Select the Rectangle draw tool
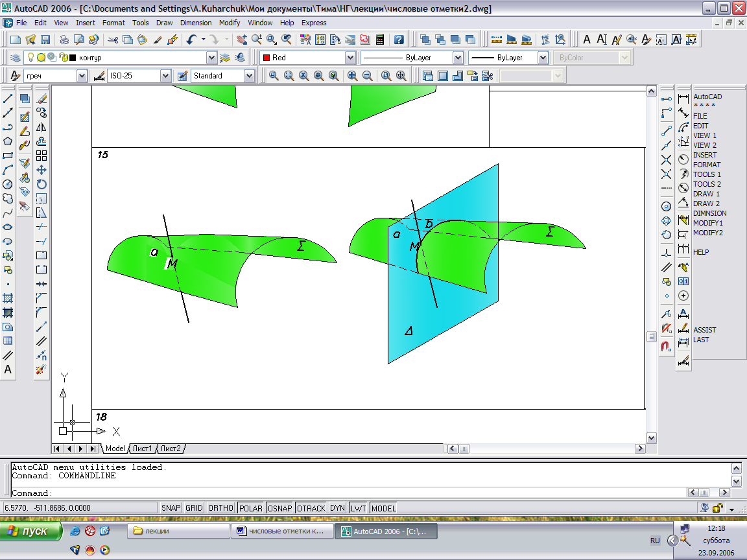 pos(8,156)
